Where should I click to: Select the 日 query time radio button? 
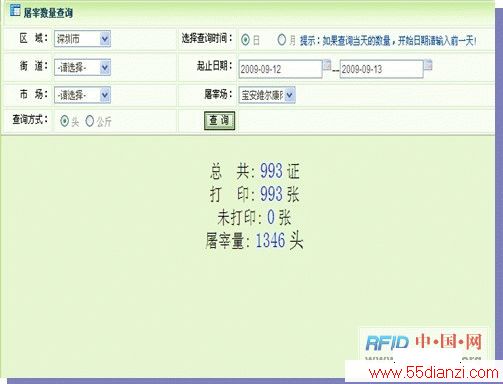tap(245, 40)
